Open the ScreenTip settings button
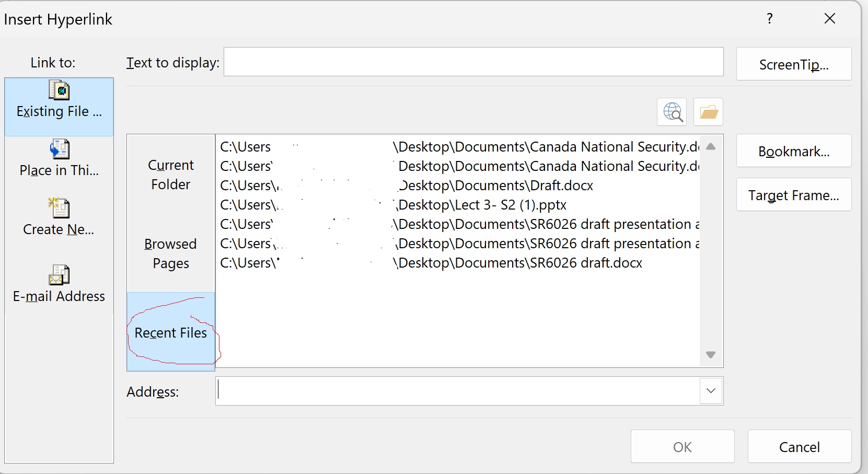This screenshot has height=474, width=868. [x=794, y=64]
